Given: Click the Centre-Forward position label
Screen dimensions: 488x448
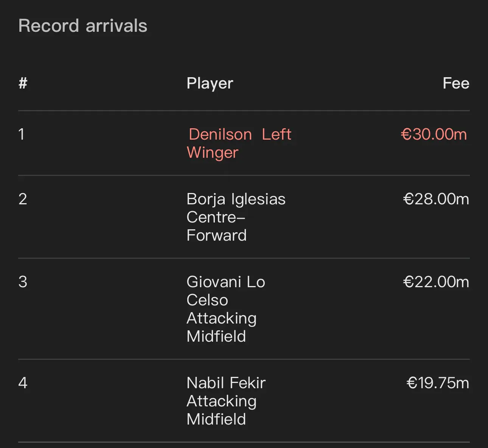Looking at the screenshot, I should point(216,226).
